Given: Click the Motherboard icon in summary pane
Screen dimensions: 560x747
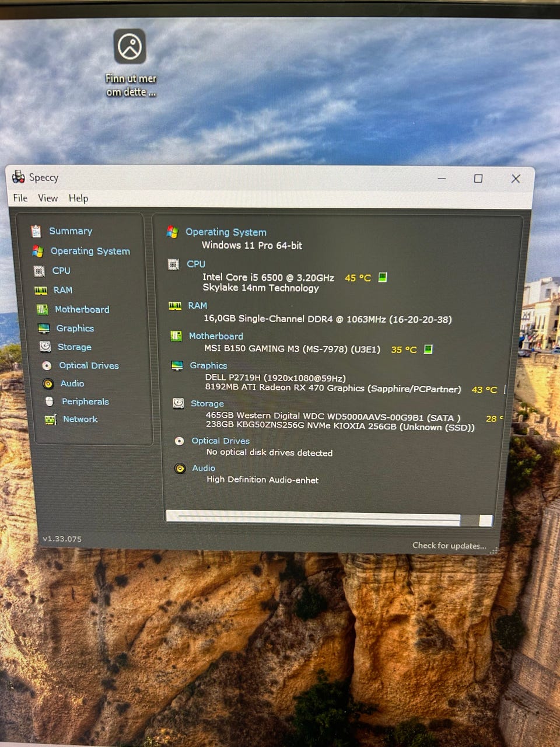Looking at the screenshot, I should coord(176,336).
